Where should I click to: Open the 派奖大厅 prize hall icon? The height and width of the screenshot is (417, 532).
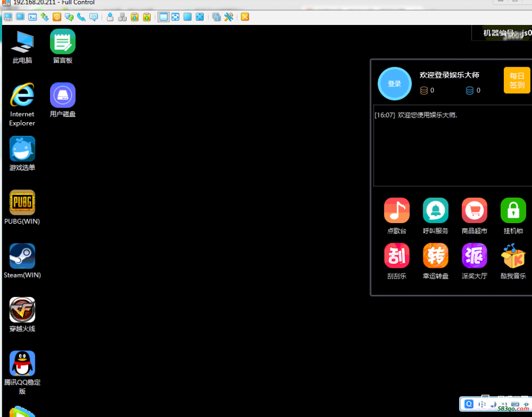pyautogui.click(x=474, y=256)
